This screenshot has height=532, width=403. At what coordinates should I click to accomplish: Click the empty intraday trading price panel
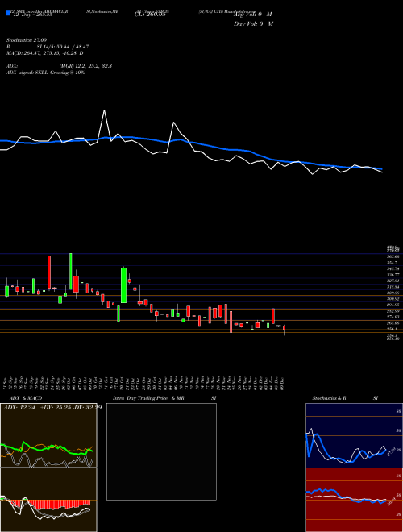click(161, 451)
